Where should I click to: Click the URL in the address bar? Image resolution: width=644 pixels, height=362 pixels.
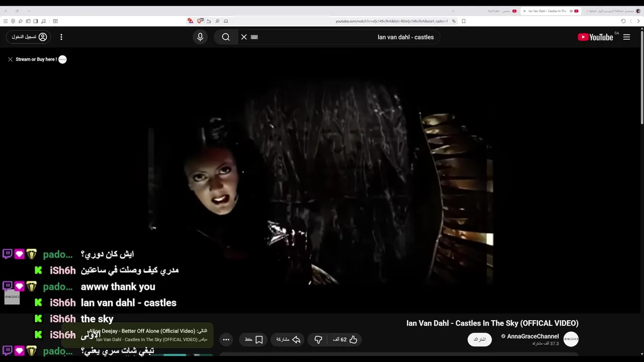(391, 21)
